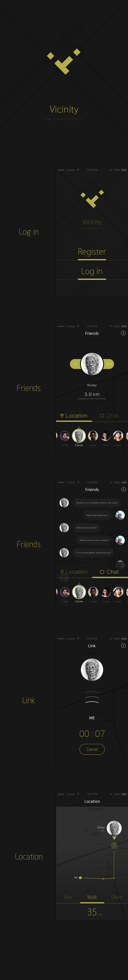Select the Drive travel tab
Screen dimensions: 128x980
tap(117, 897)
